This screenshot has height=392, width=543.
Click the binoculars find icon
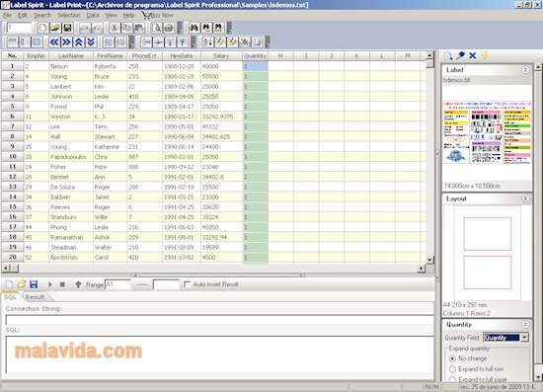coord(194,28)
